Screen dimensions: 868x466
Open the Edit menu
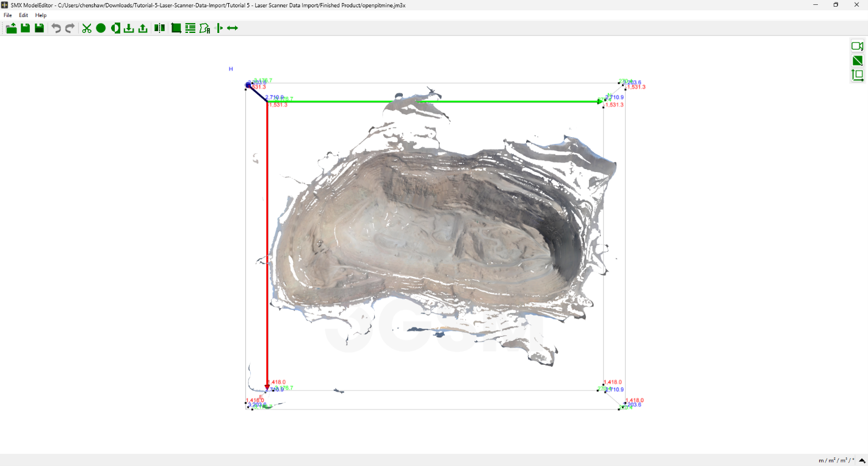(x=23, y=15)
